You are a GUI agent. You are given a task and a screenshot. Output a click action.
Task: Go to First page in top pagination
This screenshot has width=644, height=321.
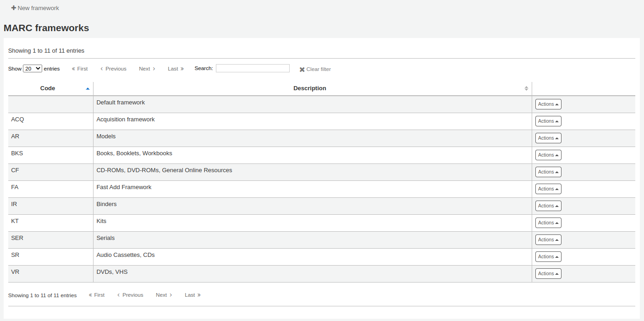point(80,69)
